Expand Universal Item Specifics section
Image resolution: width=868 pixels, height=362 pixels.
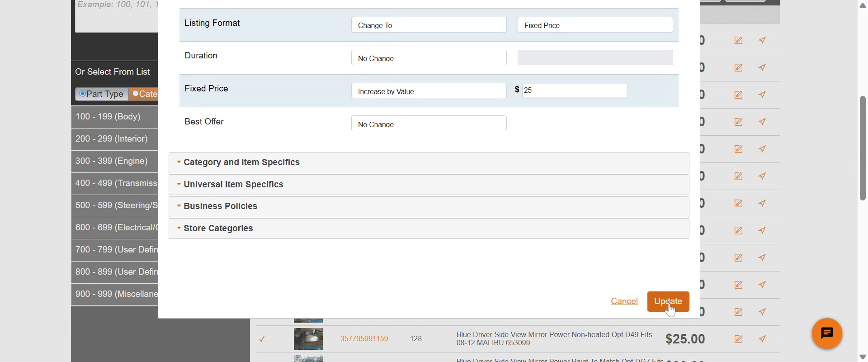429,185
